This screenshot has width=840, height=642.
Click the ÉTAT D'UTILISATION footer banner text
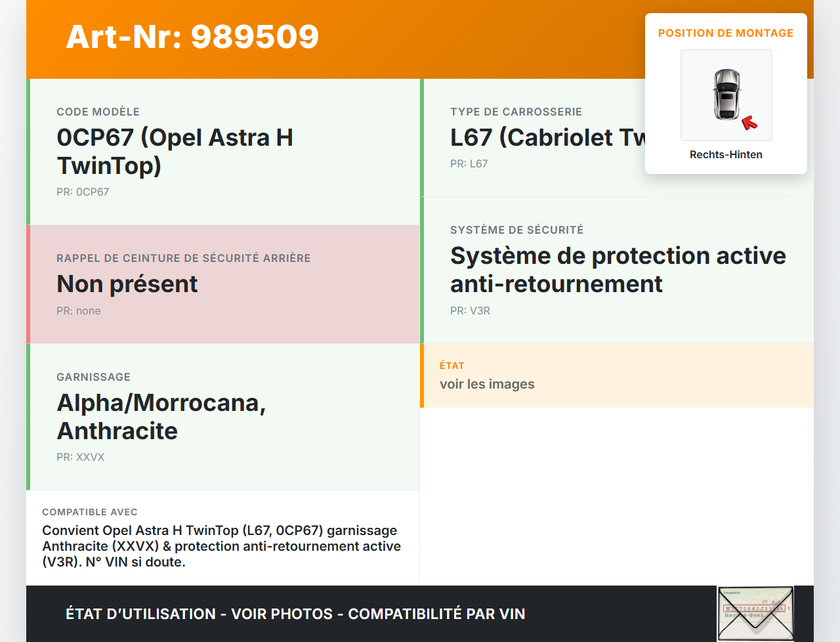(x=295, y=614)
